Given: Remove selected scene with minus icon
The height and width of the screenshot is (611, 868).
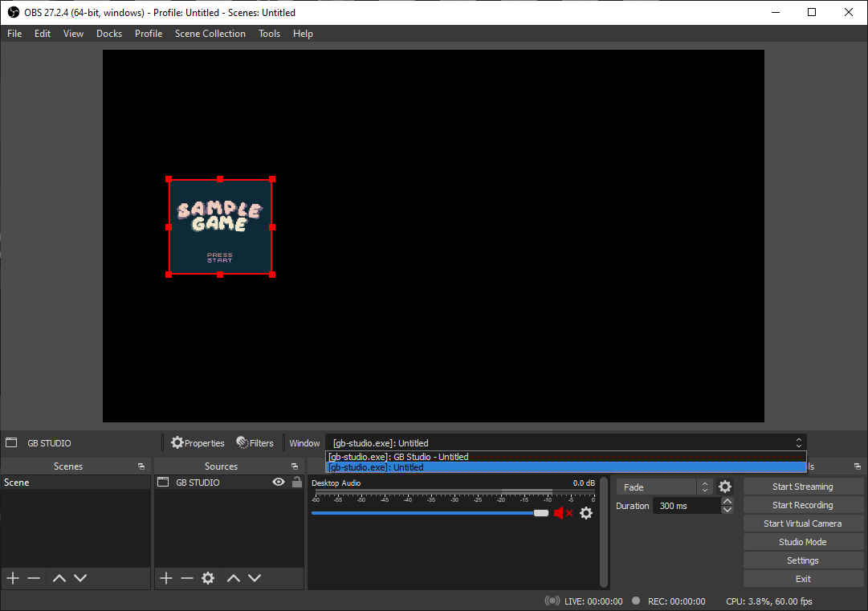Looking at the screenshot, I should click(x=34, y=578).
